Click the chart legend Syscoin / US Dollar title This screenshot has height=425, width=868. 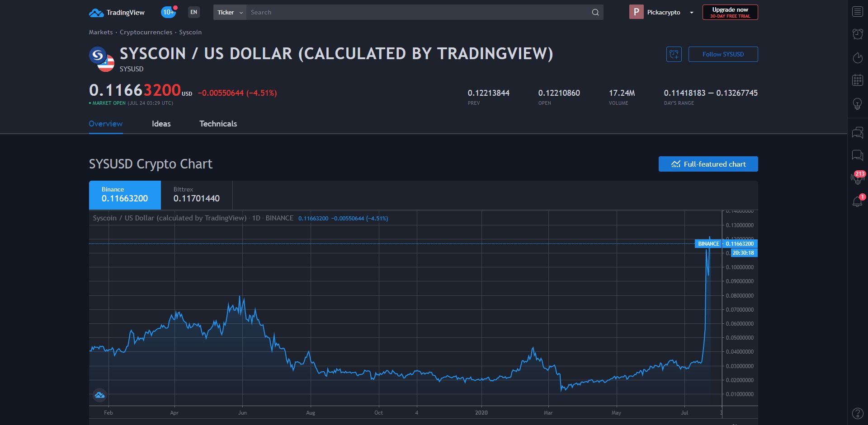pos(170,218)
